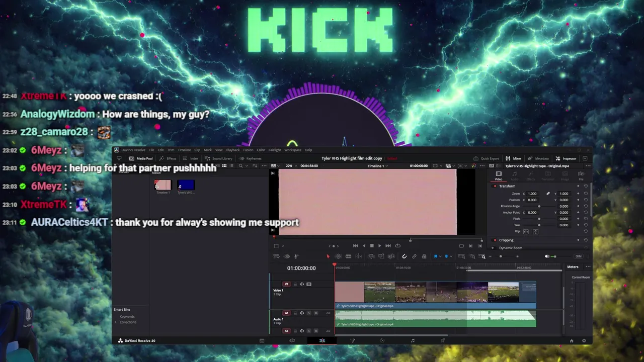Toggle loop playback

tap(397, 246)
